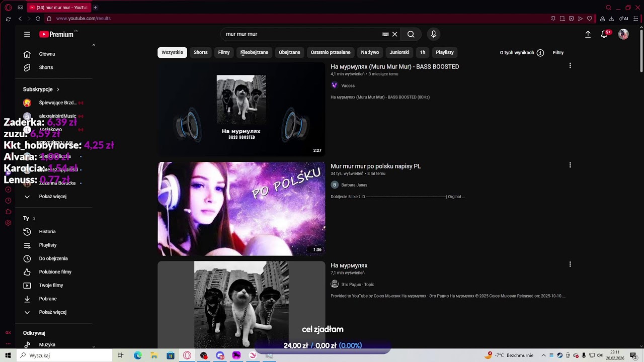Open the YouTube hamburger guide menu
Viewport: 644px width, 362px height.
(27, 34)
